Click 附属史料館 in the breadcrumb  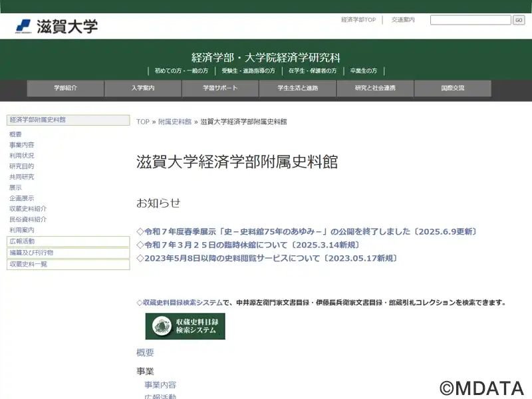pos(174,122)
